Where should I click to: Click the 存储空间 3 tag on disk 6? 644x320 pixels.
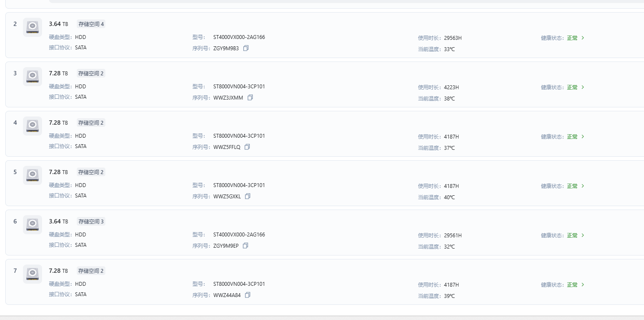[x=91, y=222]
